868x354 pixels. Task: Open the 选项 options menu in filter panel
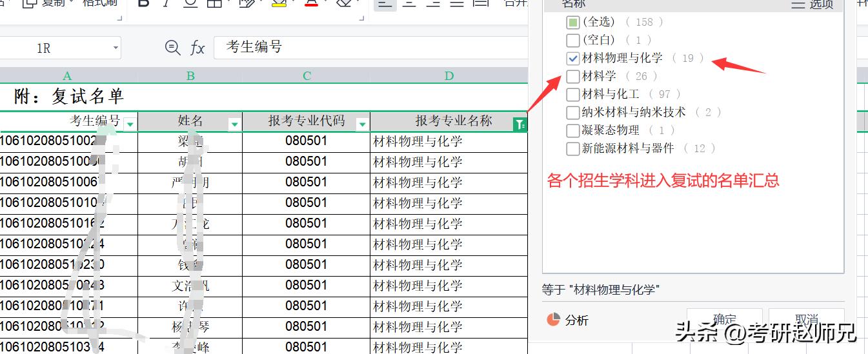point(812,4)
